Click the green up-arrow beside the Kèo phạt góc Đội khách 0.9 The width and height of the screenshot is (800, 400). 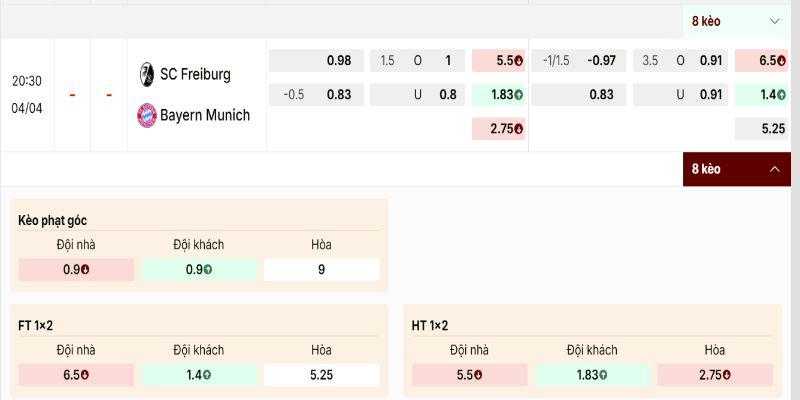tap(207, 270)
